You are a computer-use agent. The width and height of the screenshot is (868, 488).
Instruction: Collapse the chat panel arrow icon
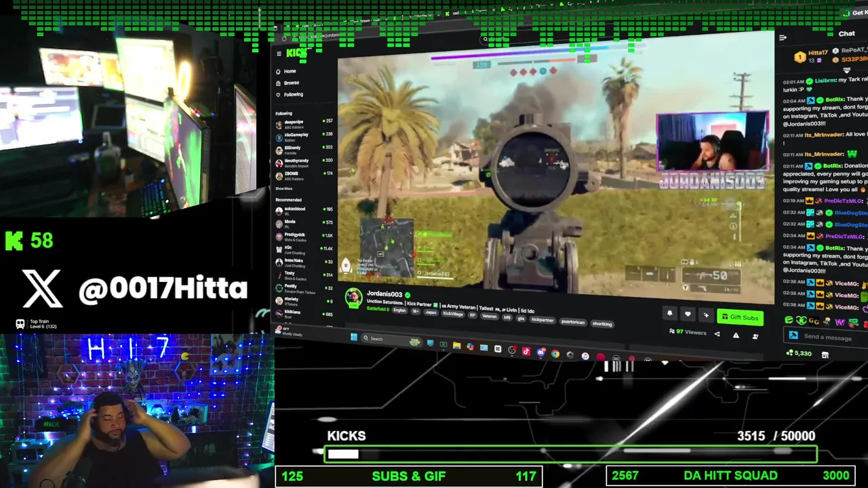[x=783, y=38]
